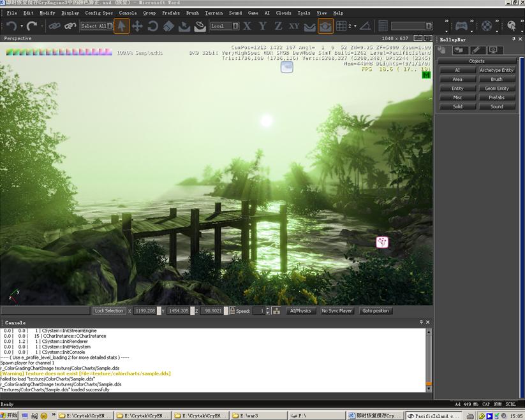
Task: Select the Scale tool in toolbar
Action: point(168,26)
